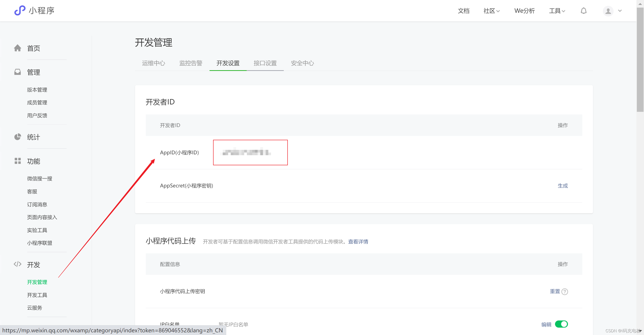The width and height of the screenshot is (644, 335).
Task: Click the 小程序 logo icon
Action: 20,11
